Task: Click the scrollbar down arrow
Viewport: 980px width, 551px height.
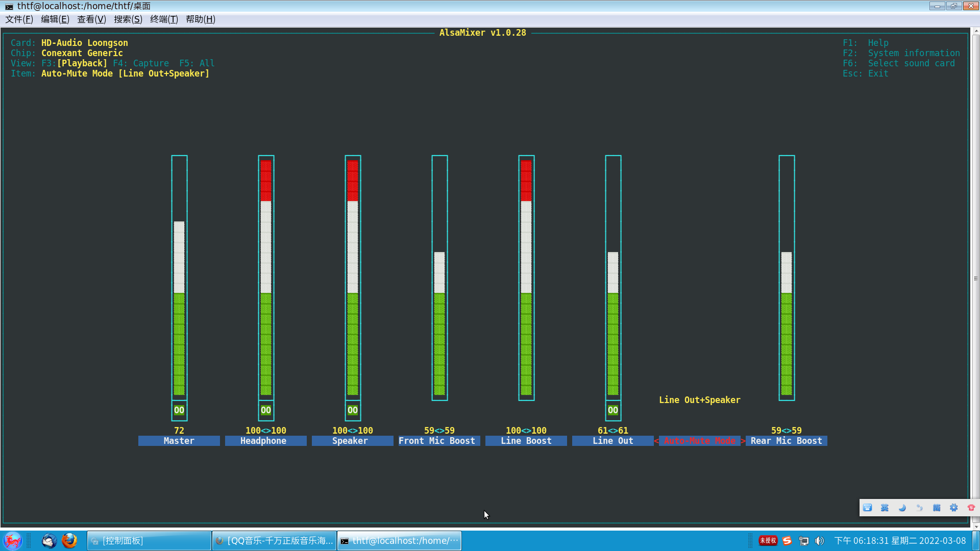Action: coord(976,526)
